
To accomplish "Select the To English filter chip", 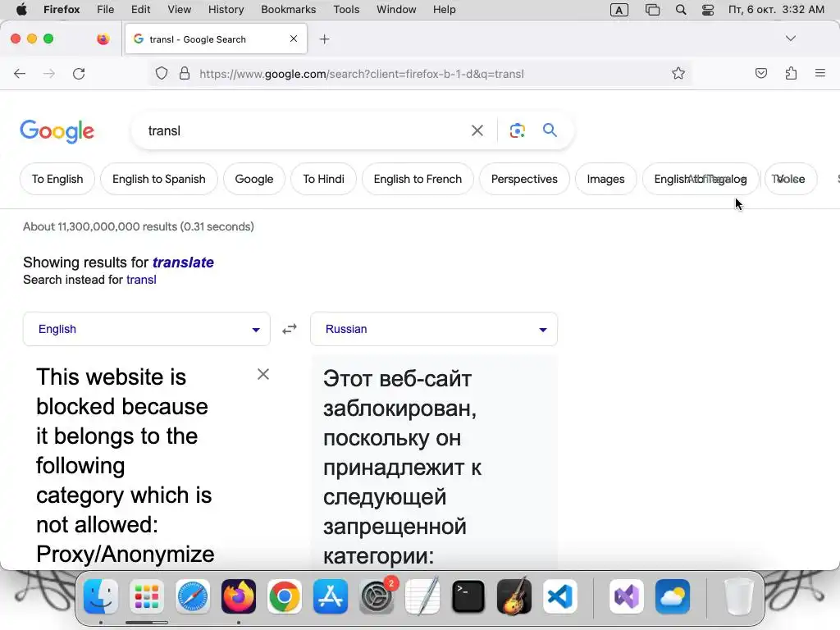I will (57, 179).
